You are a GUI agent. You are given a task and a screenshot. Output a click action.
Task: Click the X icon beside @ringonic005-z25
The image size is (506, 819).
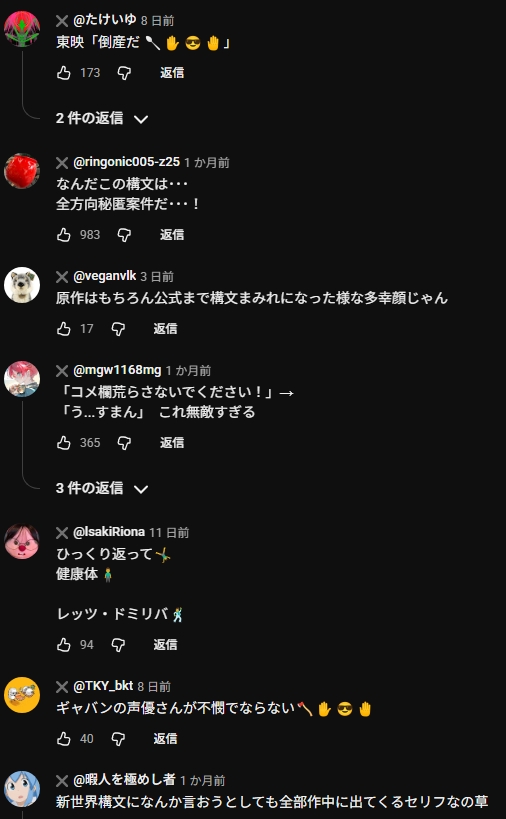(62, 163)
